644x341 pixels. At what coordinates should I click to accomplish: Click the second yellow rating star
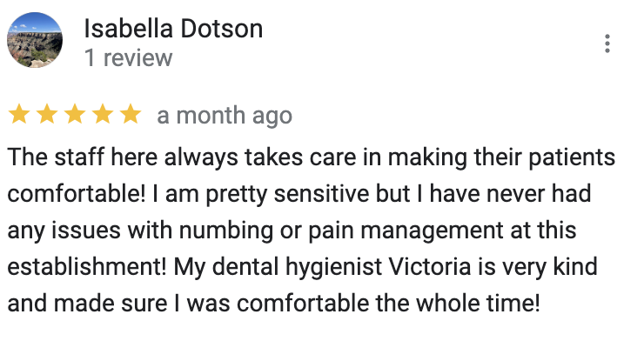tap(47, 114)
